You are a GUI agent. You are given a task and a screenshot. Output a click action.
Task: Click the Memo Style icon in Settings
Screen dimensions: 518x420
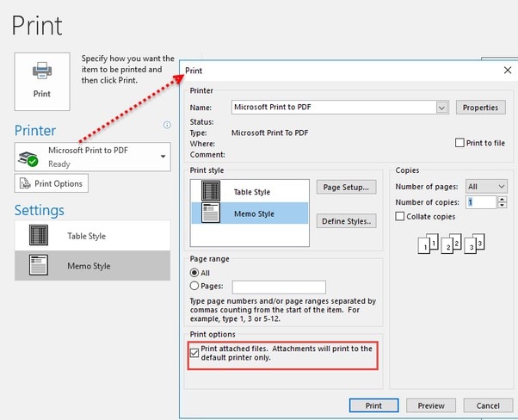pyautogui.click(x=39, y=265)
